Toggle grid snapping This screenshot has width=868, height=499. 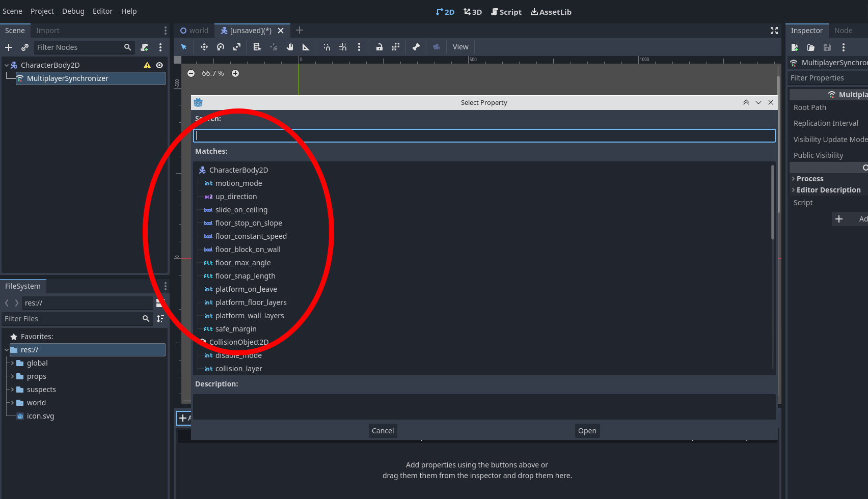pyautogui.click(x=343, y=47)
